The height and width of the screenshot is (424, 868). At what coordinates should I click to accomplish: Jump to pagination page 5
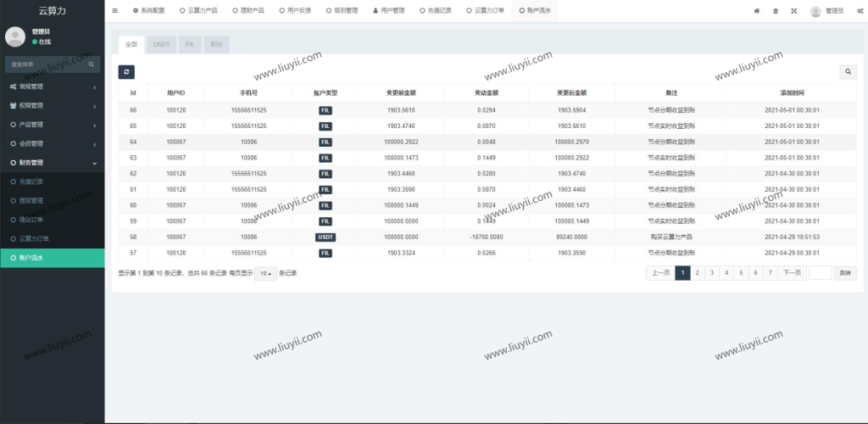pos(741,273)
